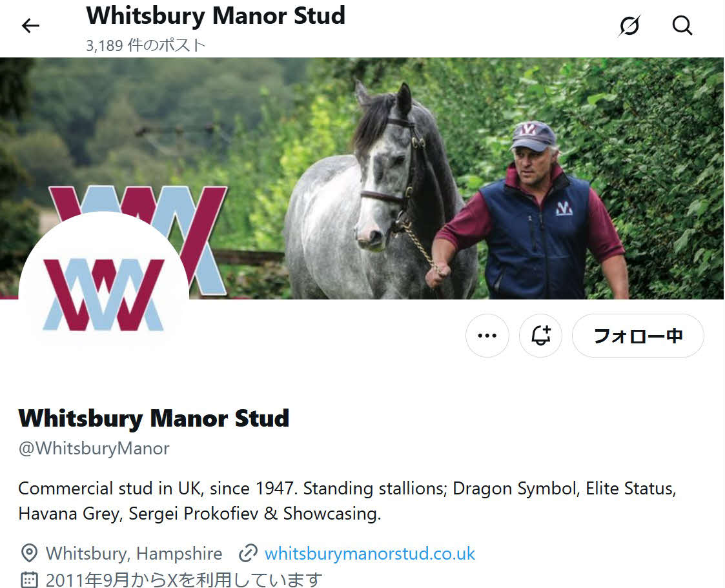The width and height of the screenshot is (725, 588).
Task: Go back with the left arrow
Action: [30, 25]
